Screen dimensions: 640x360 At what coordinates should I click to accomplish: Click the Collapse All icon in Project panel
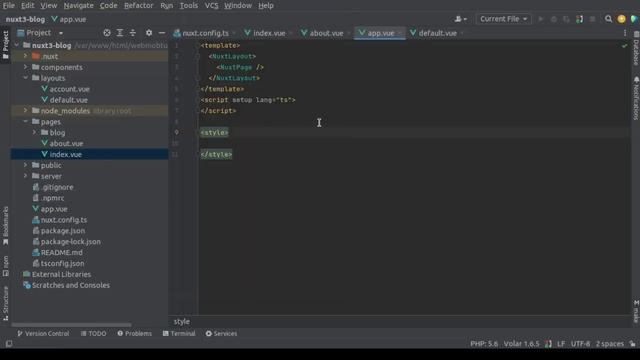(133, 33)
